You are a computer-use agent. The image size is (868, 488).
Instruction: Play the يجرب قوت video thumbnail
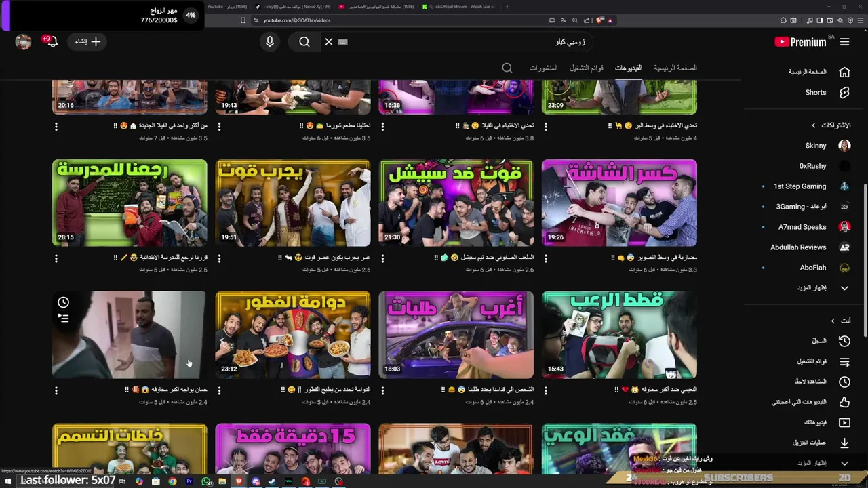(293, 203)
